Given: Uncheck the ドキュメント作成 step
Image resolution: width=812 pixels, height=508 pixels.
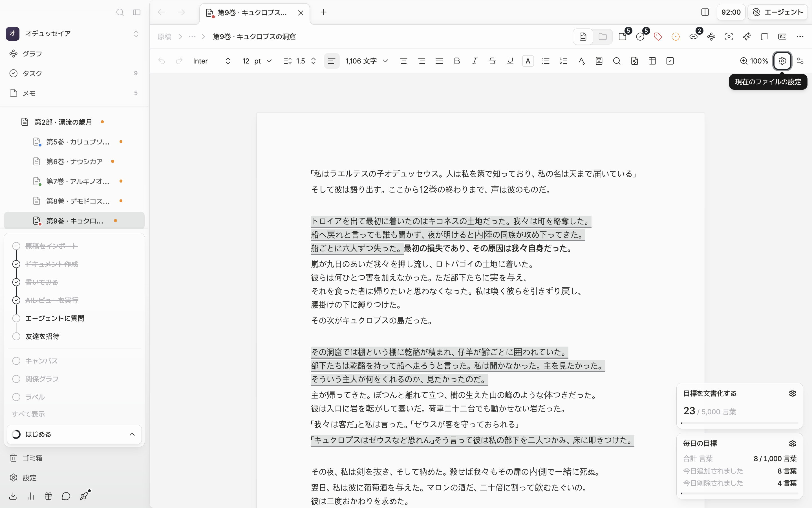Looking at the screenshot, I should 16,264.
